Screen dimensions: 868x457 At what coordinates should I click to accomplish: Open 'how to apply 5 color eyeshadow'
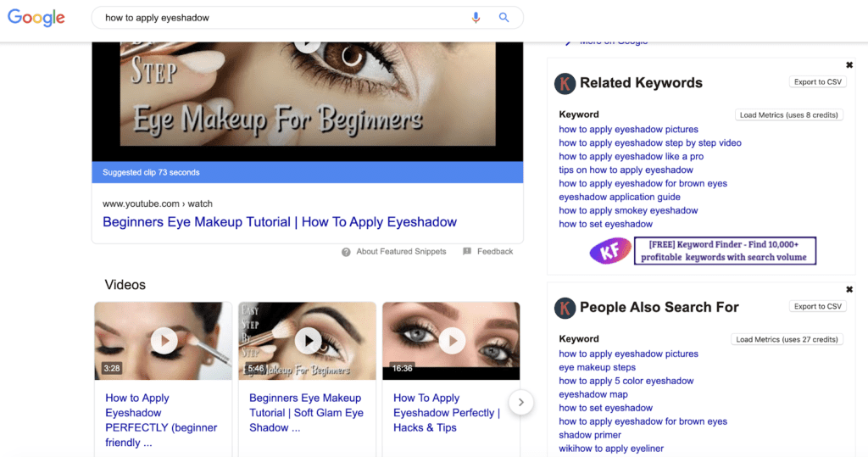(626, 381)
